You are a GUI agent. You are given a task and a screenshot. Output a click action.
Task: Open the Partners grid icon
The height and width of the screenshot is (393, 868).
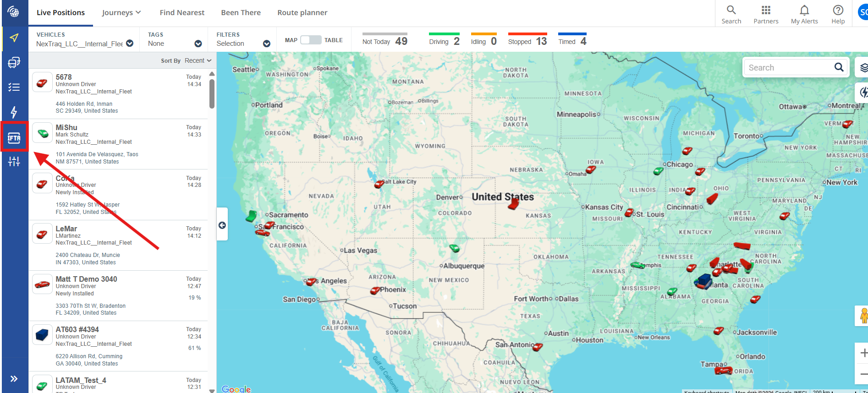[766, 14]
